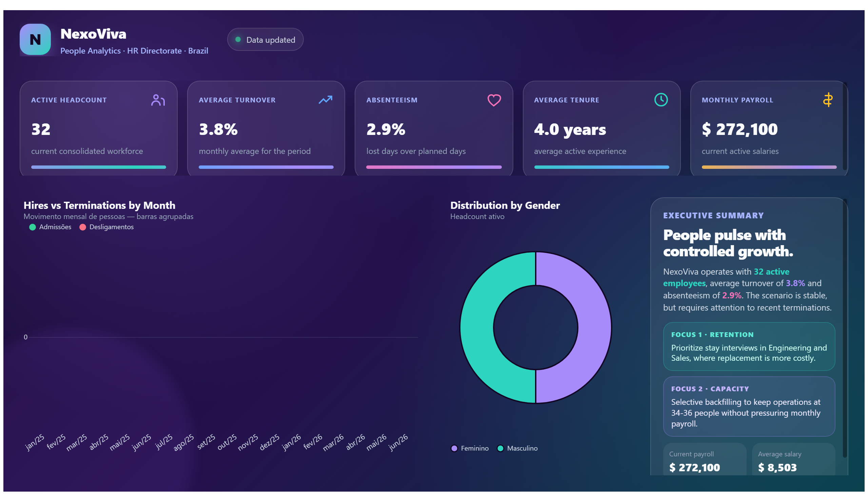Click the Headcount ativo subtitle
Image resolution: width=868 pixels, height=495 pixels.
(x=477, y=217)
